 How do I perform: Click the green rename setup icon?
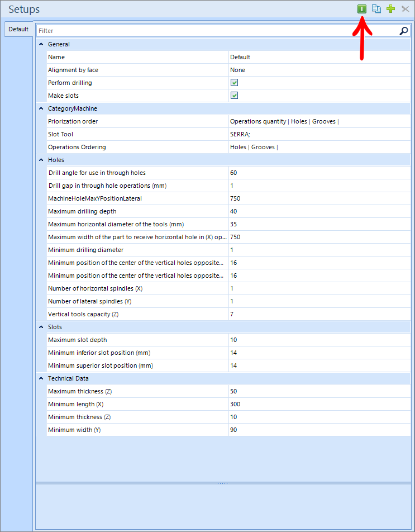click(362, 9)
